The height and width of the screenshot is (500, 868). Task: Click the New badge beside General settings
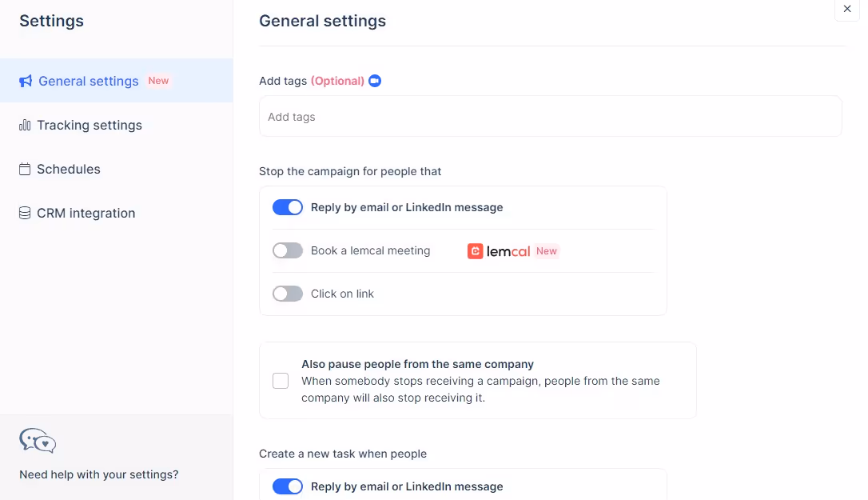click(x=158, y=80)
